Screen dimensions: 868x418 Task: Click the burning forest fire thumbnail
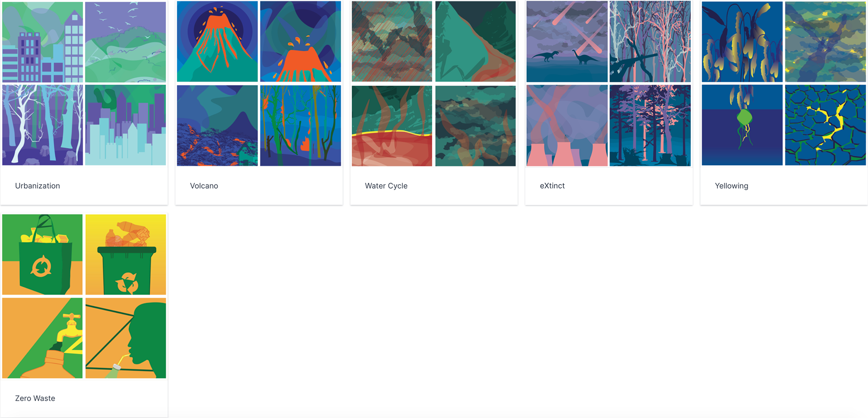(x=301, y=125)
